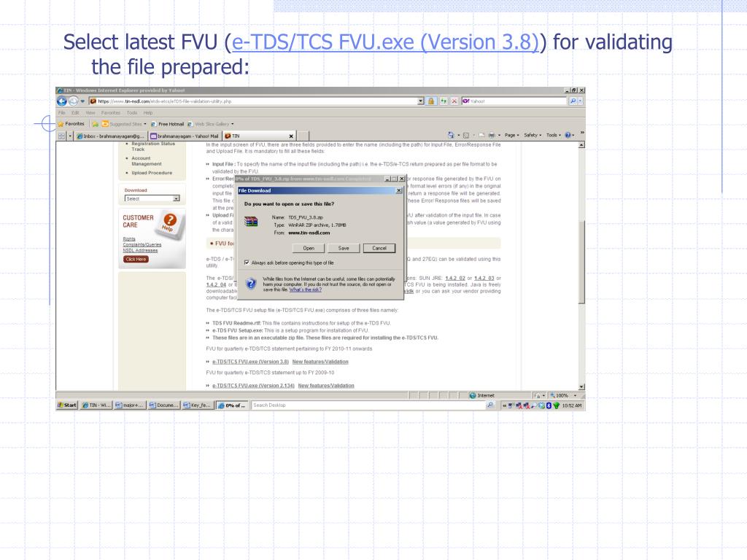Open the Safety dropdown menu

533,135
